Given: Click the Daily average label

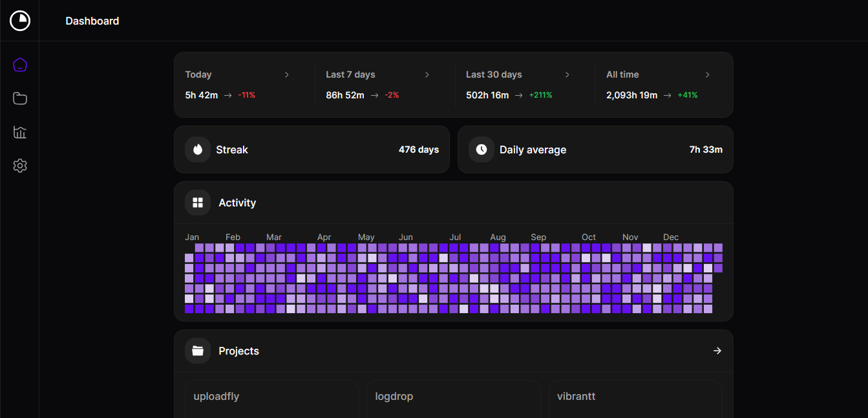Looking at the screenshot, I should [533, 149].
